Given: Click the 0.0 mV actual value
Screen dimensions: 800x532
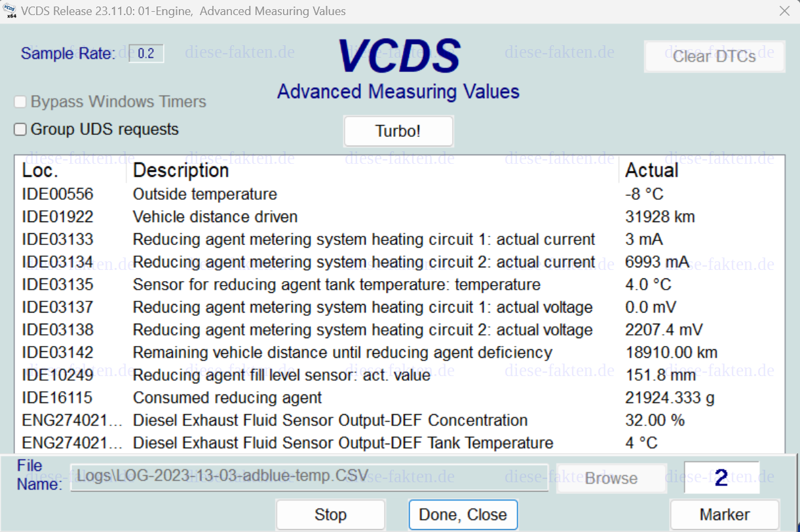Looking at the screenshot, I should 651,307.
